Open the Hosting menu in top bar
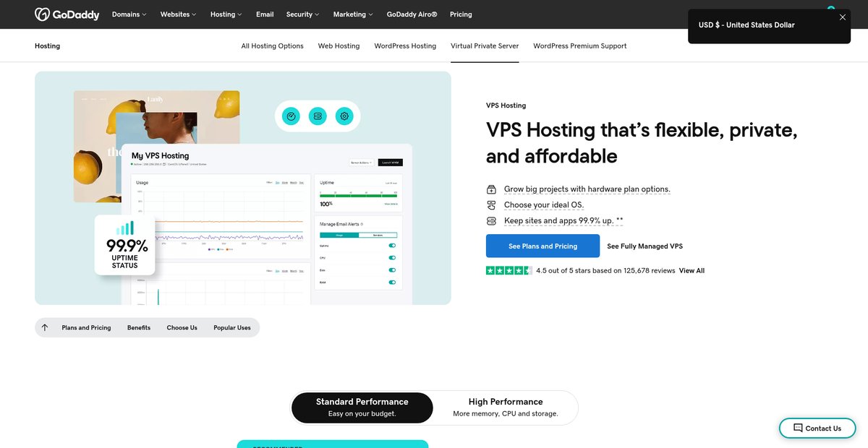 (x=226, y=14)
